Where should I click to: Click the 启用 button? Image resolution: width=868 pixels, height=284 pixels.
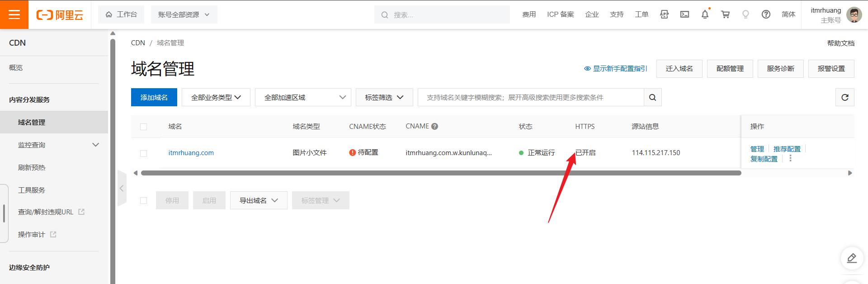(209, 200)
